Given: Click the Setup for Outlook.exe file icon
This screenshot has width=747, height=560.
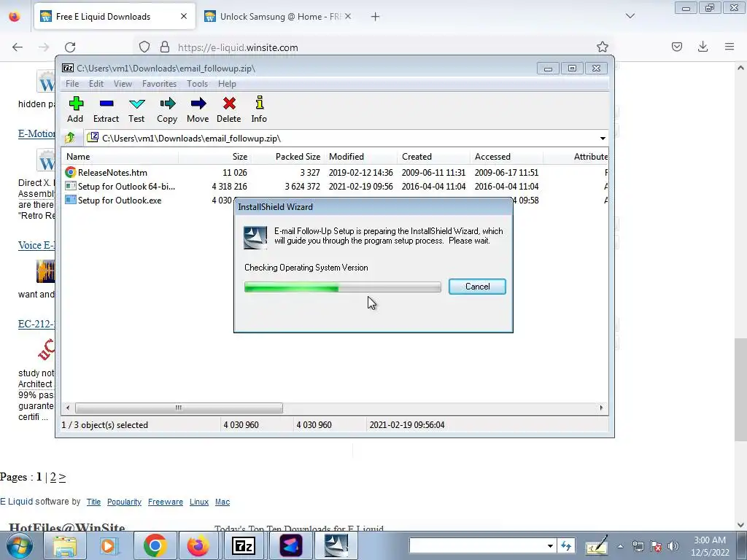Looking at the screenshot, I should tap(71, 200).
